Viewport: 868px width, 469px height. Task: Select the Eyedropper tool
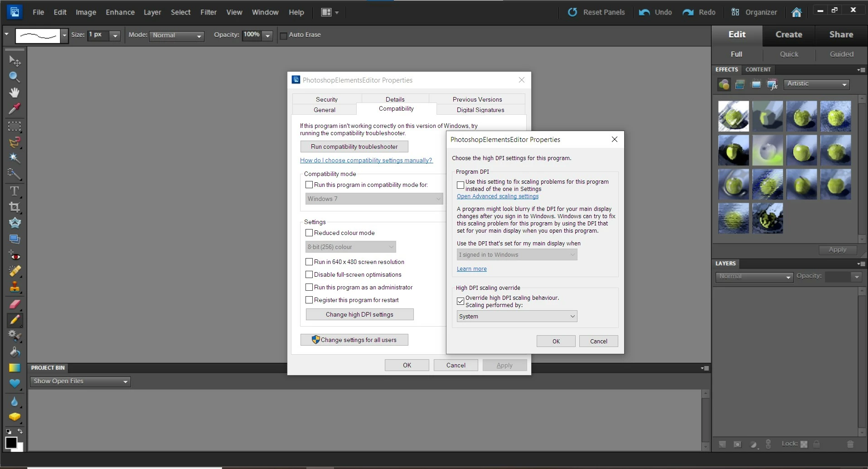(x=15, y=108)
